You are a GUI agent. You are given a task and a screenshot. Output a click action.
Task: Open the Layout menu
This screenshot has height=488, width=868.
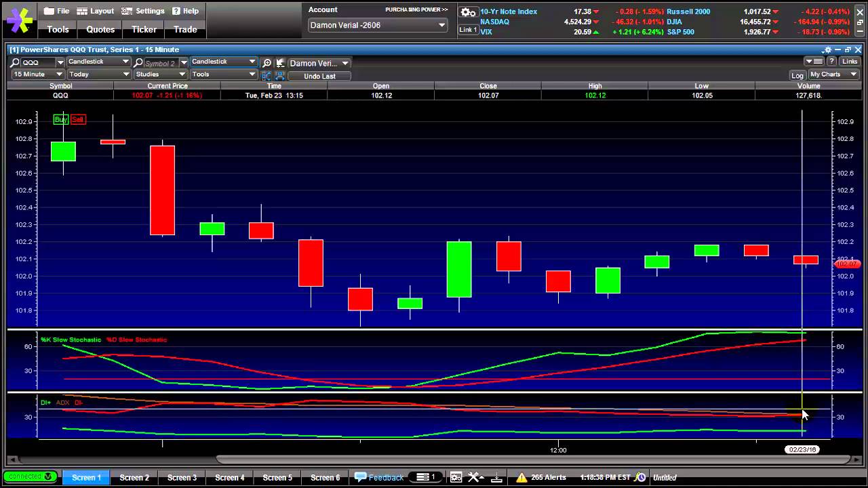pos(95,11)
